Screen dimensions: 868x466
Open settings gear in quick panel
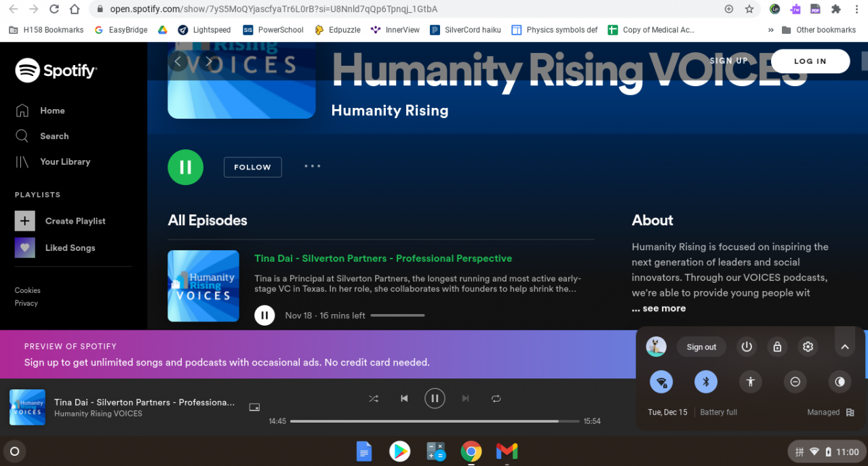[808, 347]
